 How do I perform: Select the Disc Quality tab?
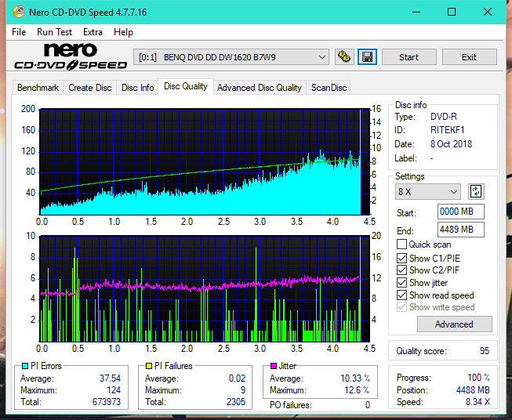(186, 86)
